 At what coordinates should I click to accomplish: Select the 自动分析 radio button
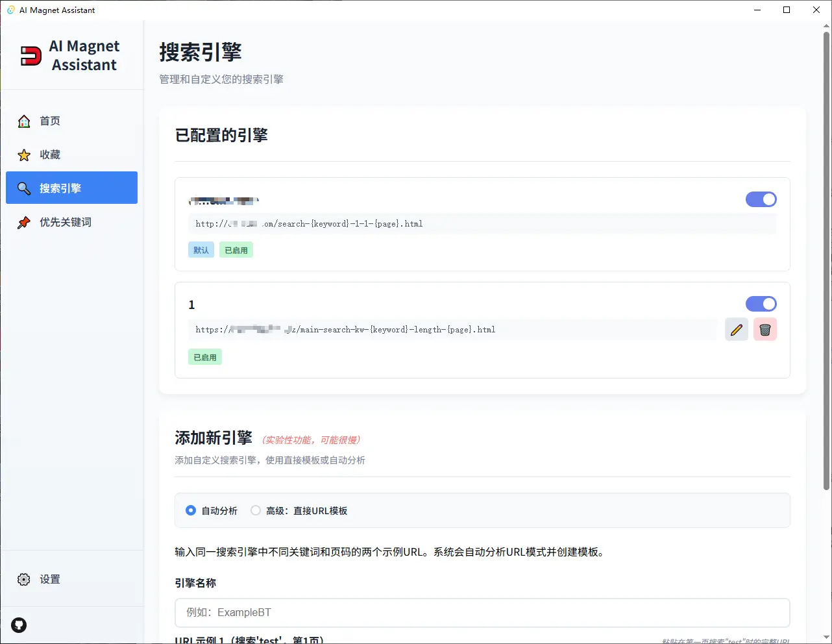tap(191, 510)
